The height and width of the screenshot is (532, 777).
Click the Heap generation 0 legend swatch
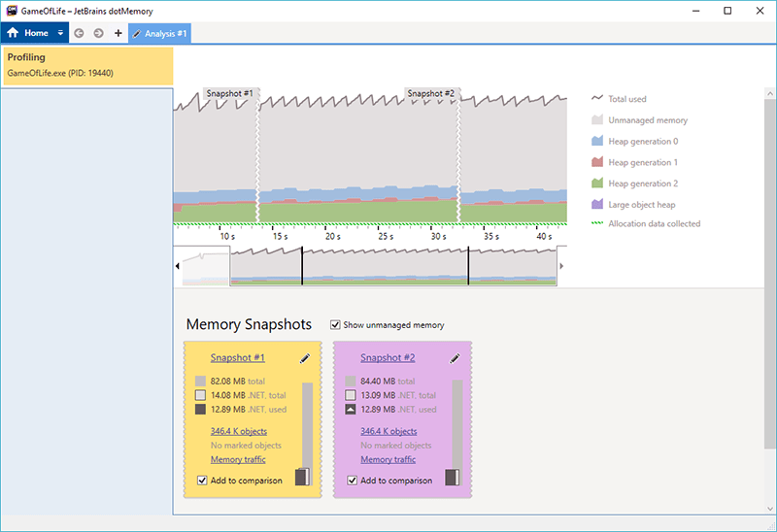pos(599,142)
